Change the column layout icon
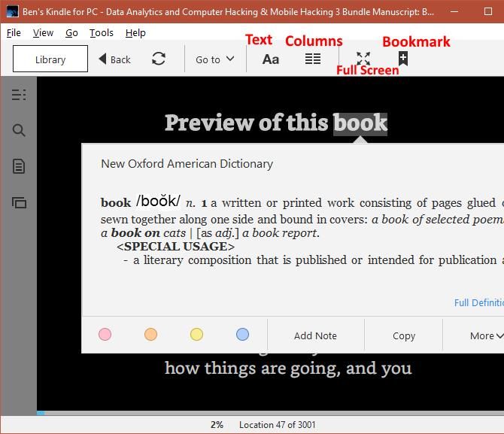 point(313,59)
